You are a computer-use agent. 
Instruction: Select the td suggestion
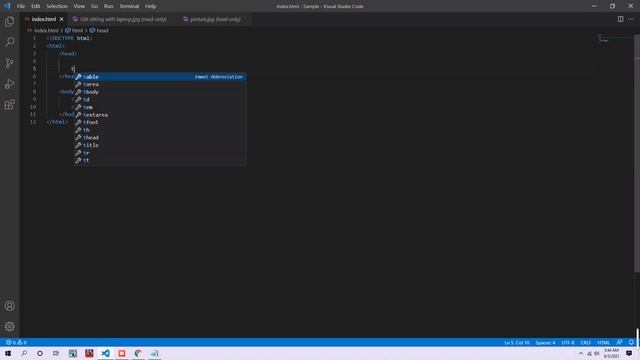(160, 100)
